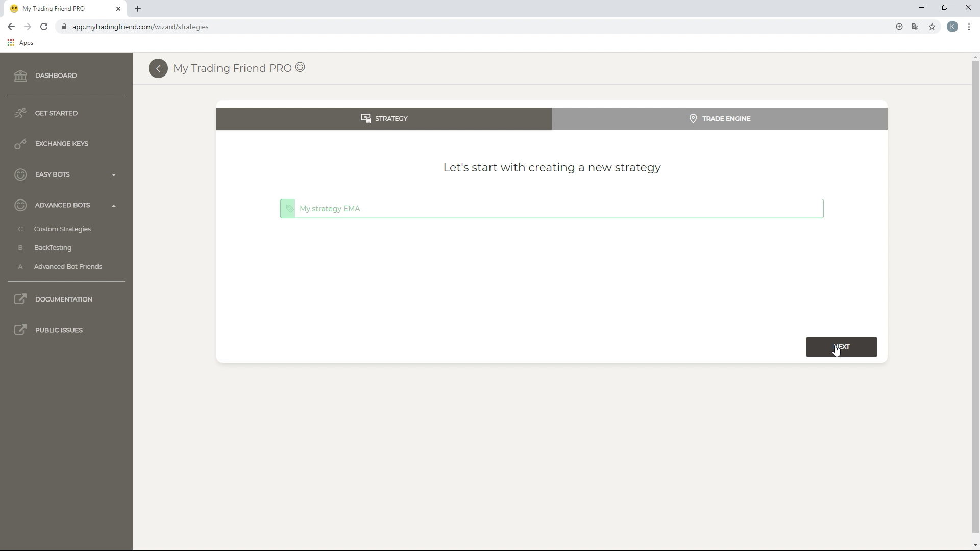Open the Google Translate icon in address bar

916,27
